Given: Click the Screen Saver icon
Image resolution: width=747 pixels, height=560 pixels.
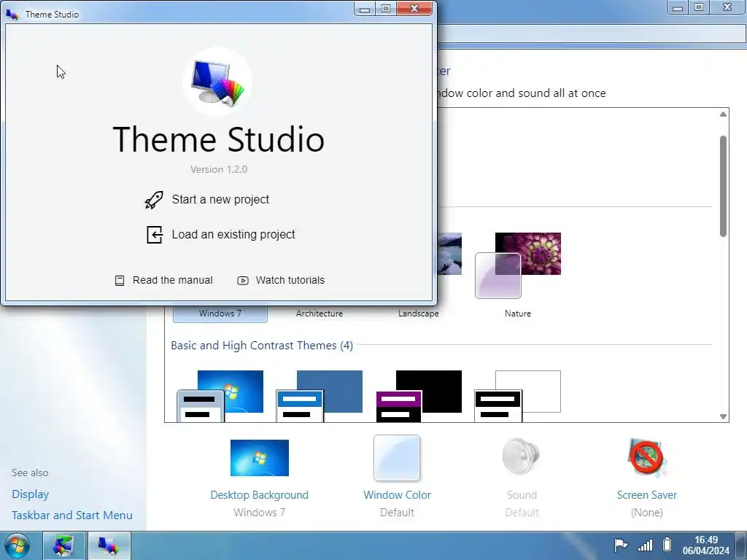Looking at the screenshot, I should [647, 458].
